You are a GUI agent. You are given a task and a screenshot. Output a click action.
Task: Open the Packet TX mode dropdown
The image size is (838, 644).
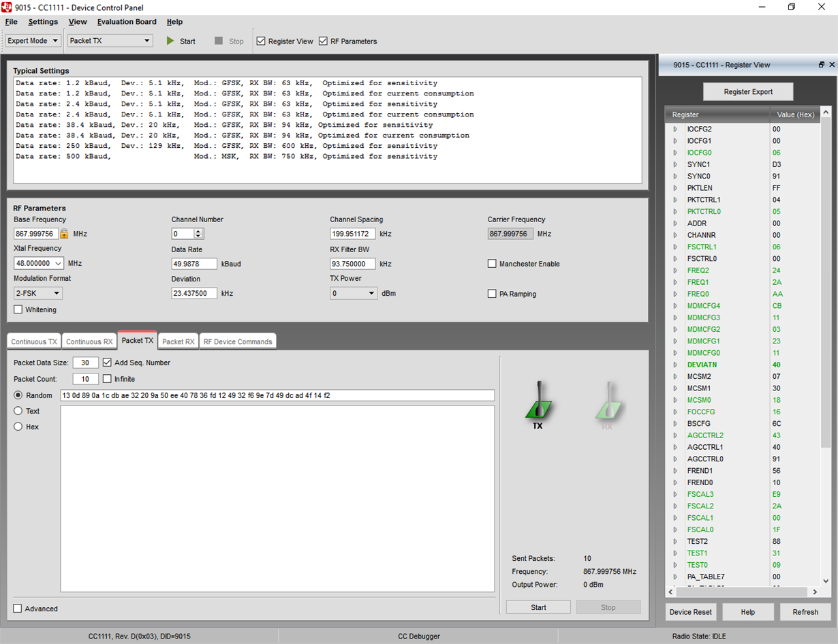(x=110, y=41)
